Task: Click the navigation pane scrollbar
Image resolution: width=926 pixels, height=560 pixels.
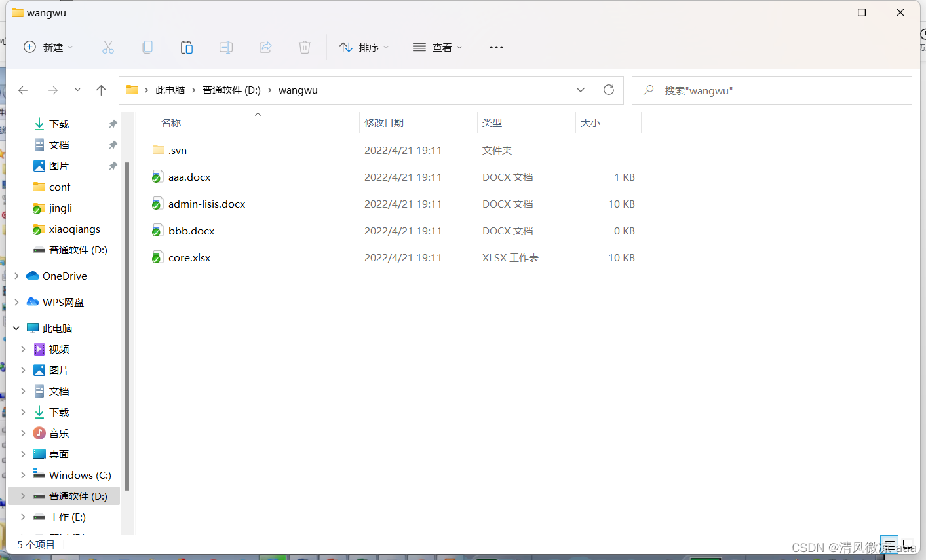Action: pos(127,326)
